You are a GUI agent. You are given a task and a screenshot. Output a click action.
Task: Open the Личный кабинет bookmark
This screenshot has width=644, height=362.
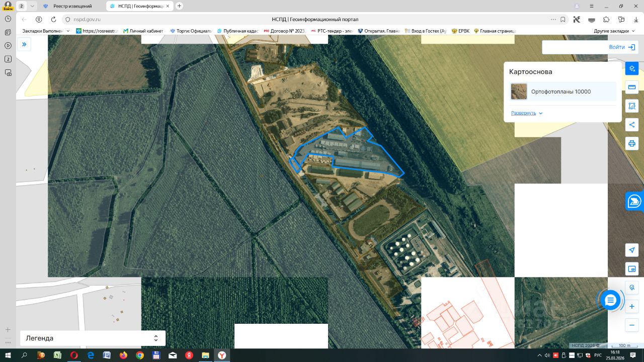click(143, 31)
